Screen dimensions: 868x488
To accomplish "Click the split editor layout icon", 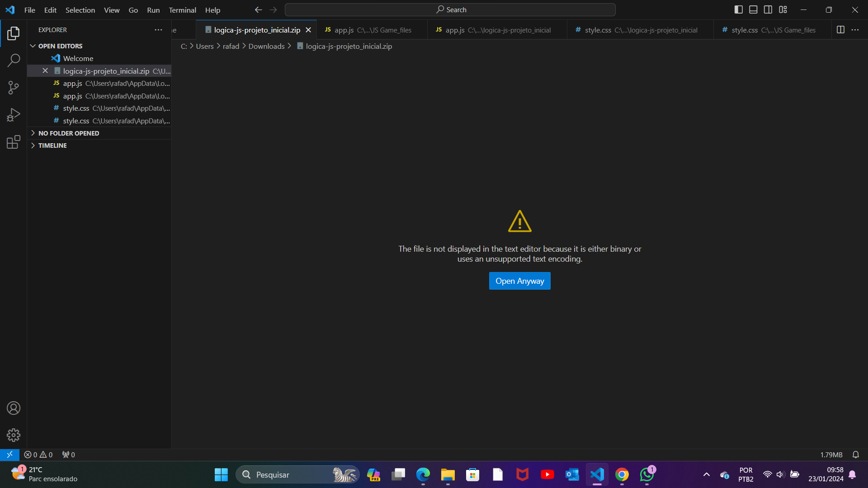I will (x=840, y=30).
